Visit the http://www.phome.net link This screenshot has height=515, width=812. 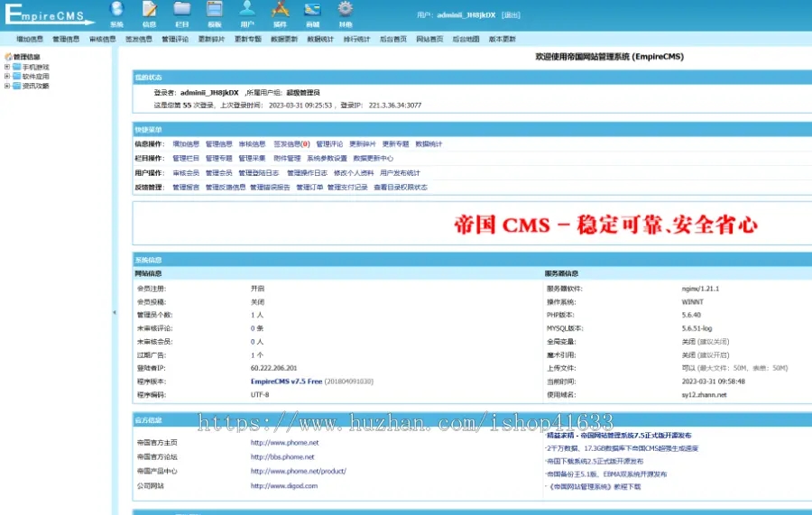(x=285, y=443)
